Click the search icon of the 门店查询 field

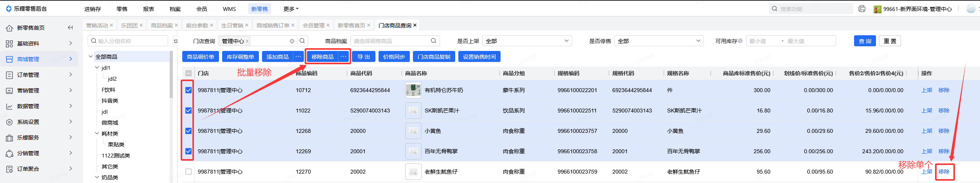pos(302,41)
